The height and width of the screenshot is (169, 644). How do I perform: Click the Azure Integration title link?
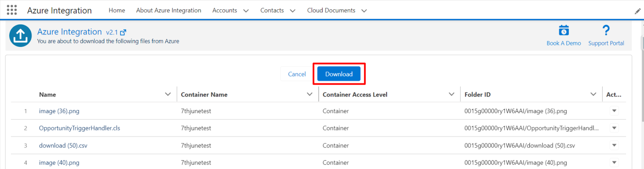click(x=70, y=32)
